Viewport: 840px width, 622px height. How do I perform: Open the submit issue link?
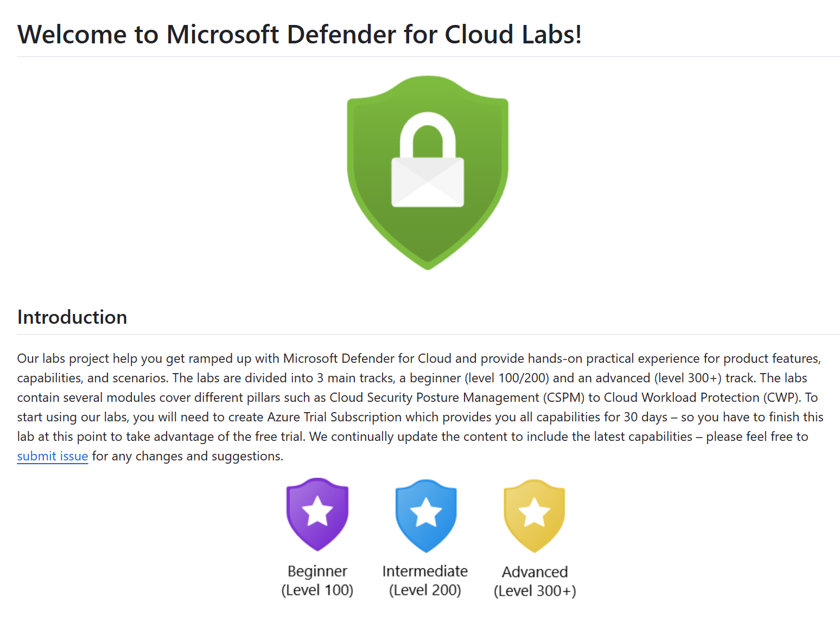(x=53, y=456)
